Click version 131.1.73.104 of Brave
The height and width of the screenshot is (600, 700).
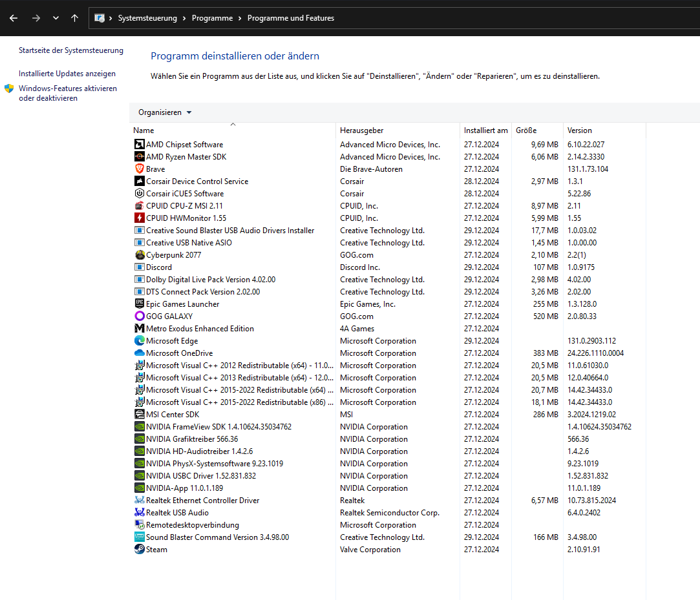(588, 169)
